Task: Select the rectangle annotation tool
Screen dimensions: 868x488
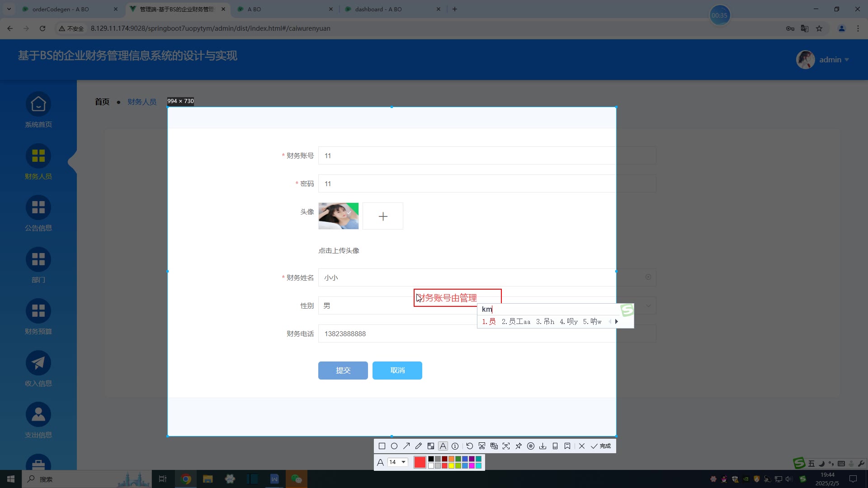Action: tap(382, 446)
